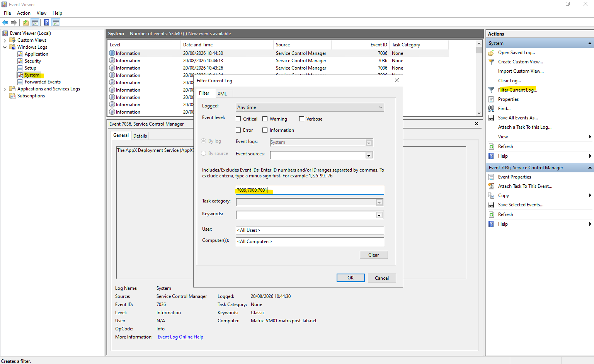Enable the Verbose event level checkbox
Viewport: 594px width, 364px height.
[x=302, y=119]
